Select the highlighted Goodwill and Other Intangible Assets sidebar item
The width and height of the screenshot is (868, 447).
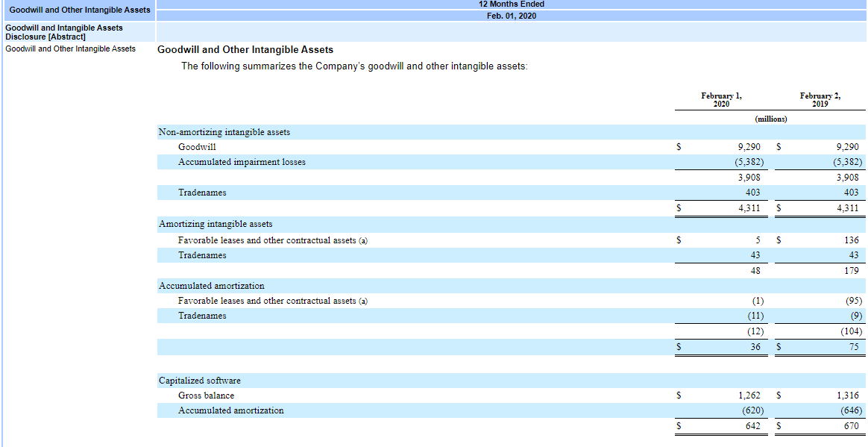(x=78, y=10)
